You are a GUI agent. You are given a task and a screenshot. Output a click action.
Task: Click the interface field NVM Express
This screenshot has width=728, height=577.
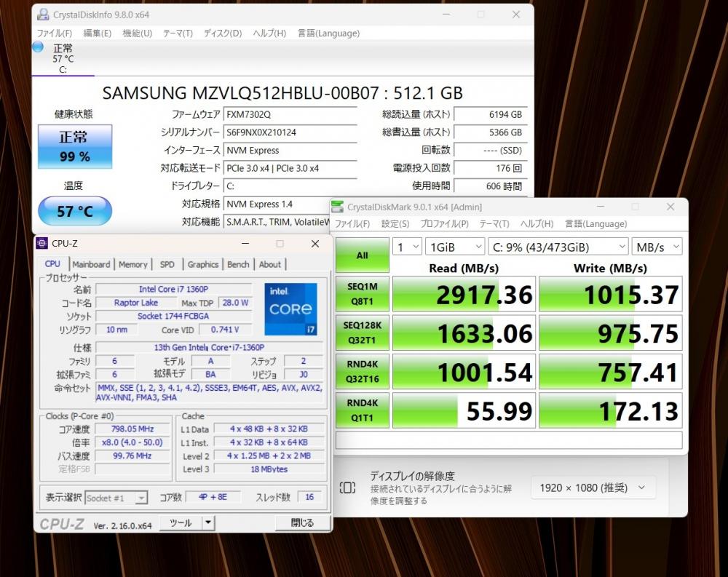pyautogui.click(x=290, y=151)
